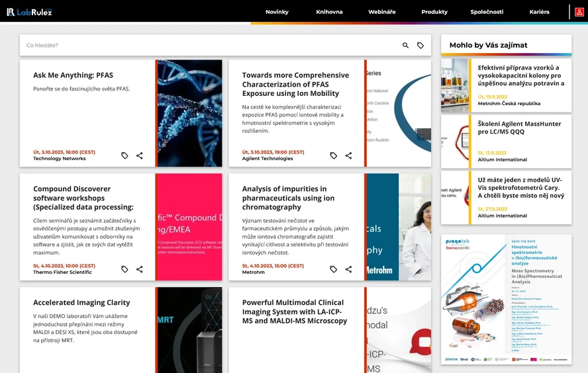Click tag icon on Ask Me Anything card

click(x=124, y=155)
